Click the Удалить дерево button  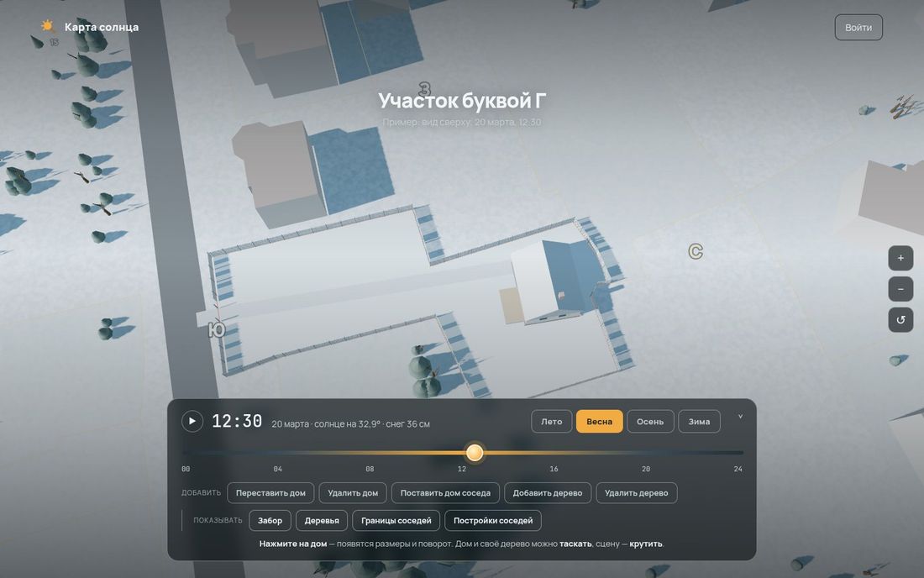pyautogui.click(x=637, y=492)
